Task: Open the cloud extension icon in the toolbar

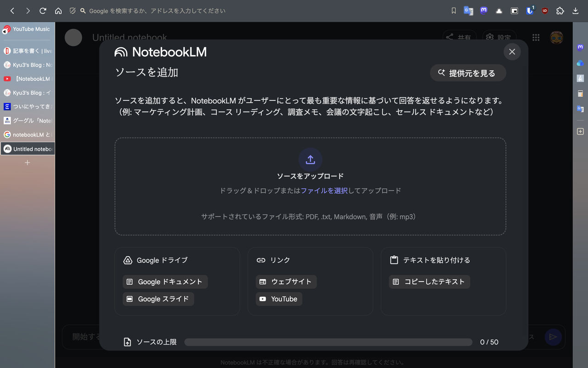Action: [x=499, y=11]
